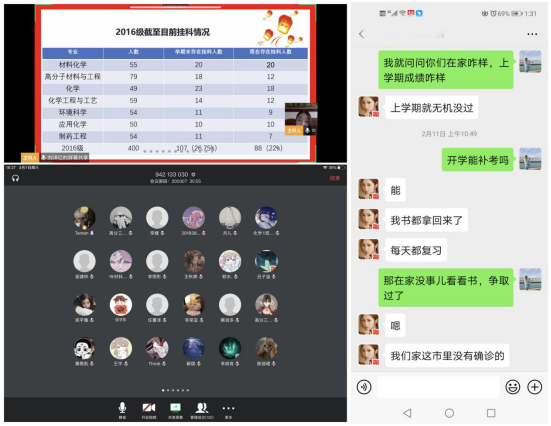Focus the chat message input field
The width and height of the screenshot is (551, 426).
pyautogui.click(x=438, y=387)
